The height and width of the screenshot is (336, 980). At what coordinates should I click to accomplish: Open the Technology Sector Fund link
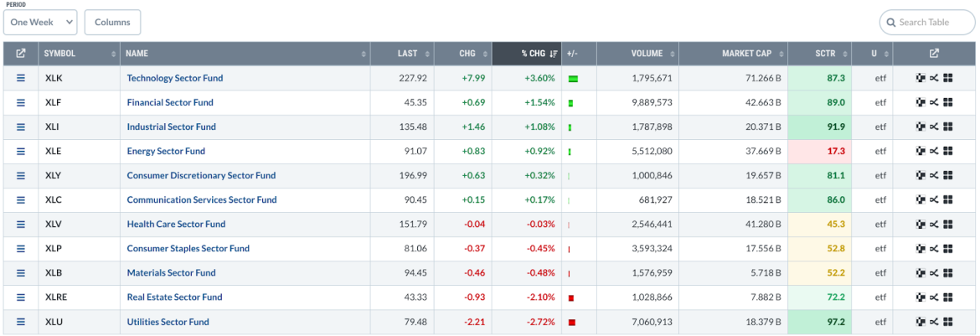(174, 78)
